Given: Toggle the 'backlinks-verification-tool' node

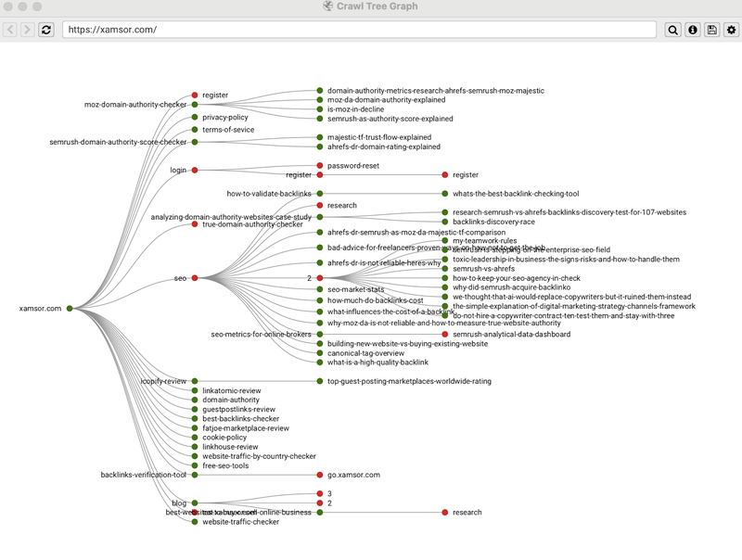Looking at the screenshot, I should pos(195,475).
